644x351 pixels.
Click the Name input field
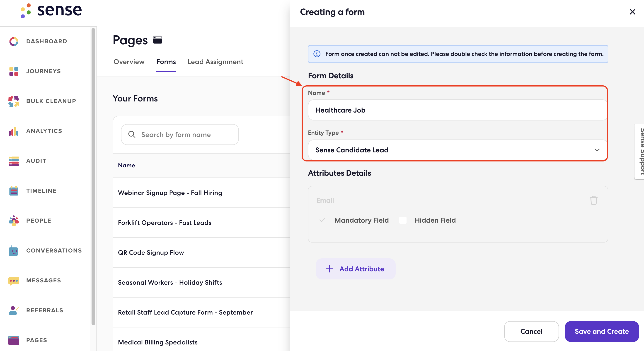coord(458,110)
